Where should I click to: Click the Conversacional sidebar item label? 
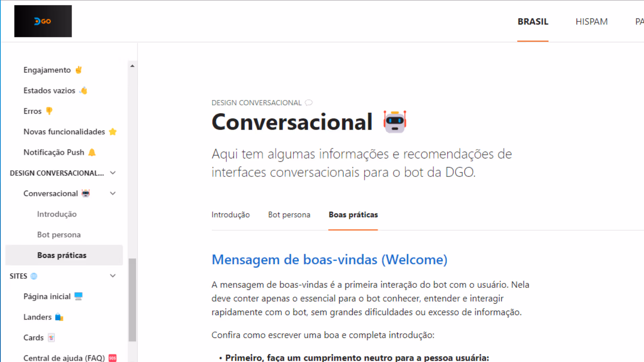click(51, 194)
